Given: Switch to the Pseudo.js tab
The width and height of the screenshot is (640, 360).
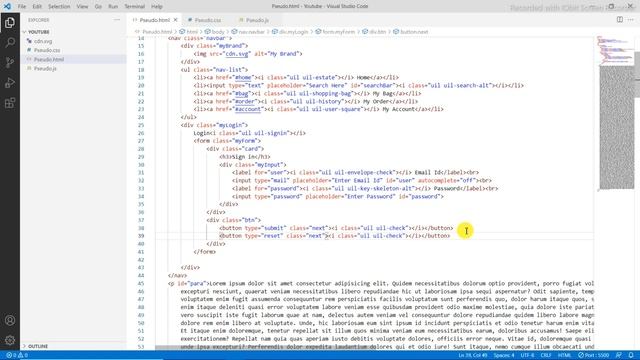Looking at the screenshot, I should coord(256,20).
